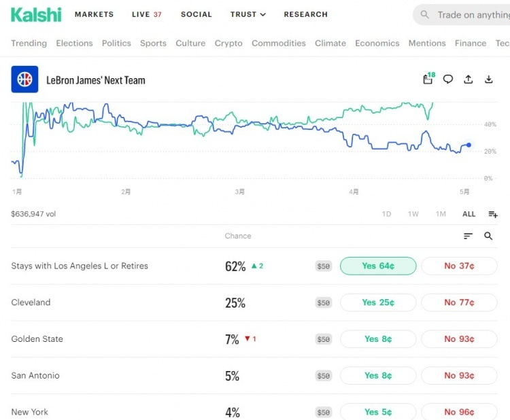
Task: Select the 1D chart range
Action: [x=386, y=214]
